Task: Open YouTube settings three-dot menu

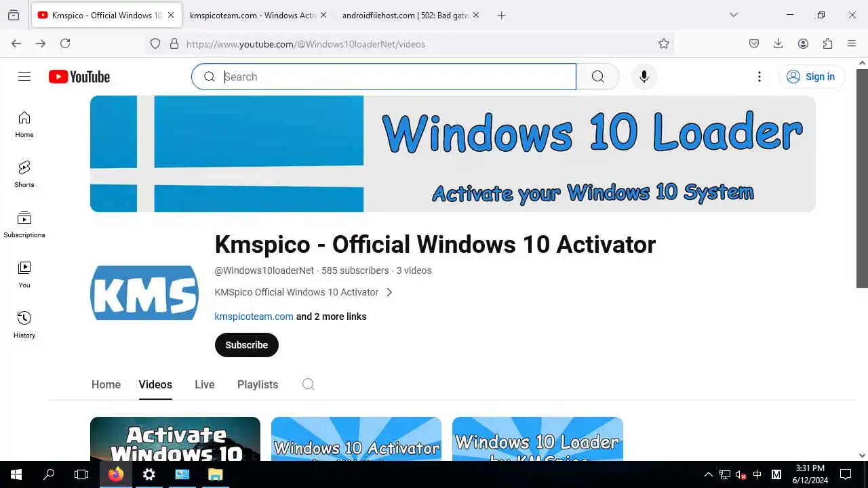Action: [x=759, y=77]
